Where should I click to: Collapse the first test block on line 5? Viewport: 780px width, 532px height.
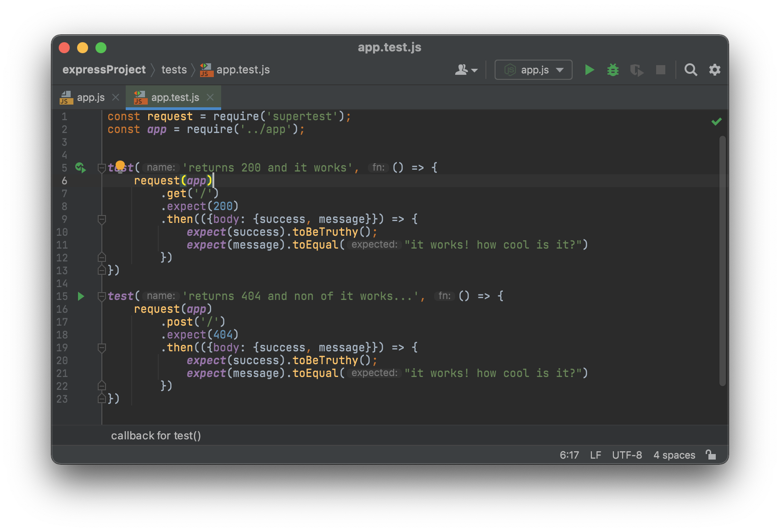coord(102,168)
